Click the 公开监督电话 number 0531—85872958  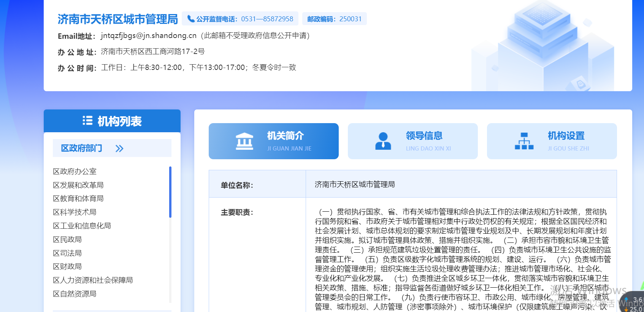[x=267, y=19]
